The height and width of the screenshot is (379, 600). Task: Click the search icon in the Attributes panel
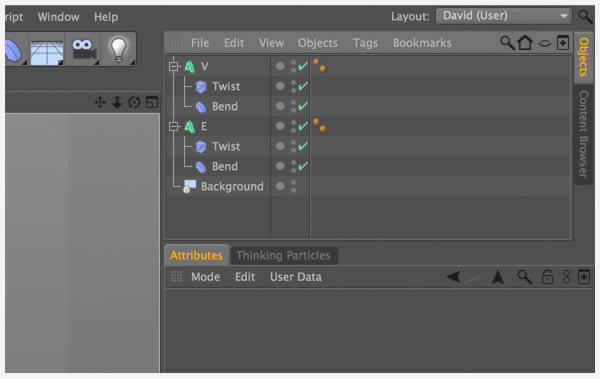pos(524,277)
